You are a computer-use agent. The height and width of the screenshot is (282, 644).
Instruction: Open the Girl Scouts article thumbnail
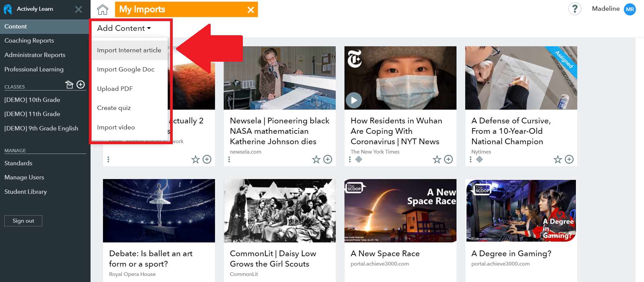(280, 211)
